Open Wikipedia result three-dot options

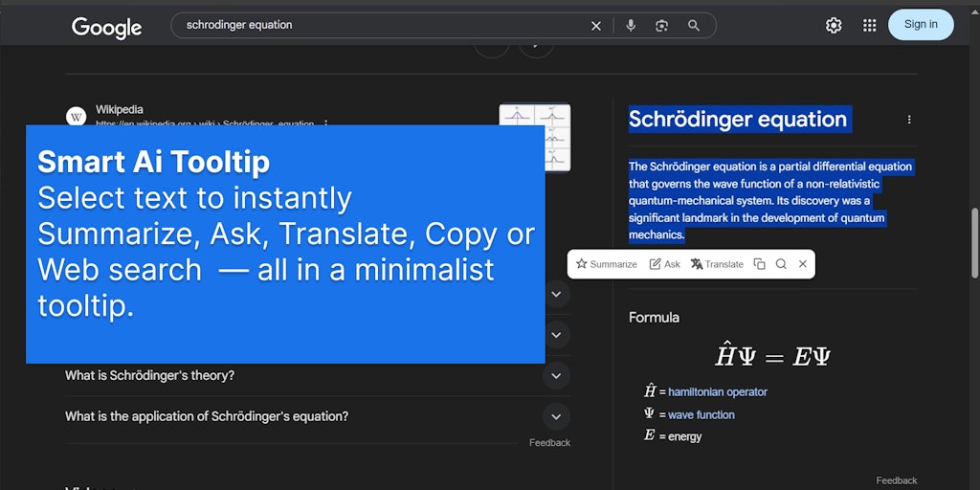coord(325,122)
